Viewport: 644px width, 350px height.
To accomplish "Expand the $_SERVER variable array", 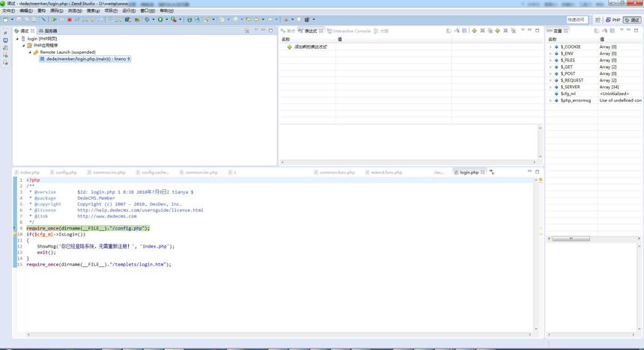I will [x=550, y=87].
